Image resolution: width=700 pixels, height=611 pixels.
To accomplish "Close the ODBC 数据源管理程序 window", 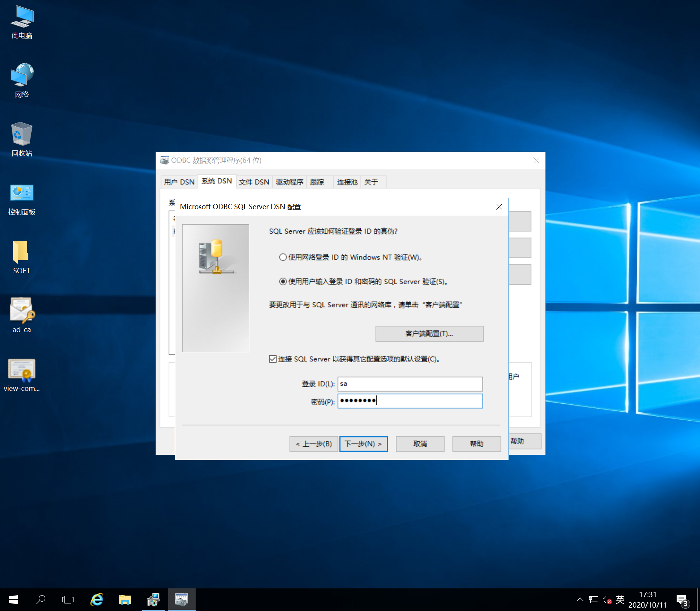I will click(536, 160).
